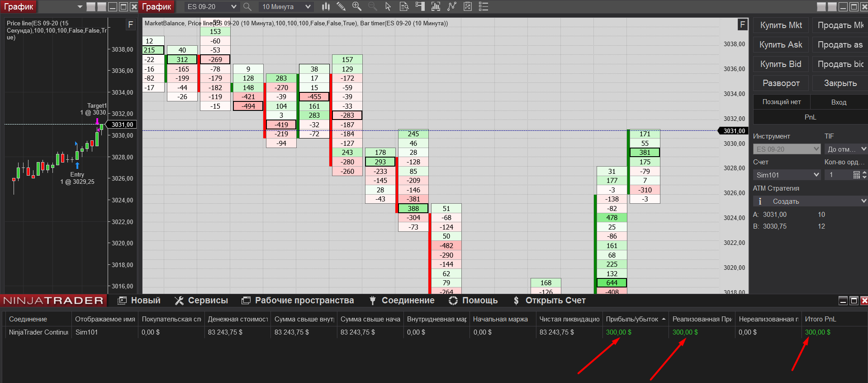
Task: Toggle the Chart Trader panel icon
Action: tap(420, 6)
